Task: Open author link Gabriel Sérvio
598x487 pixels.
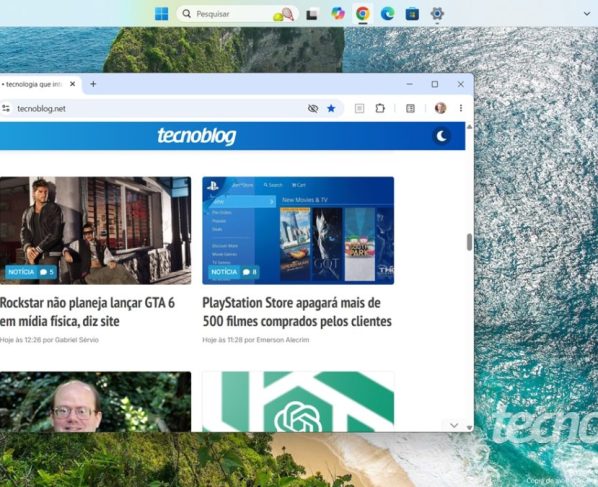Action: click(77, 340)
